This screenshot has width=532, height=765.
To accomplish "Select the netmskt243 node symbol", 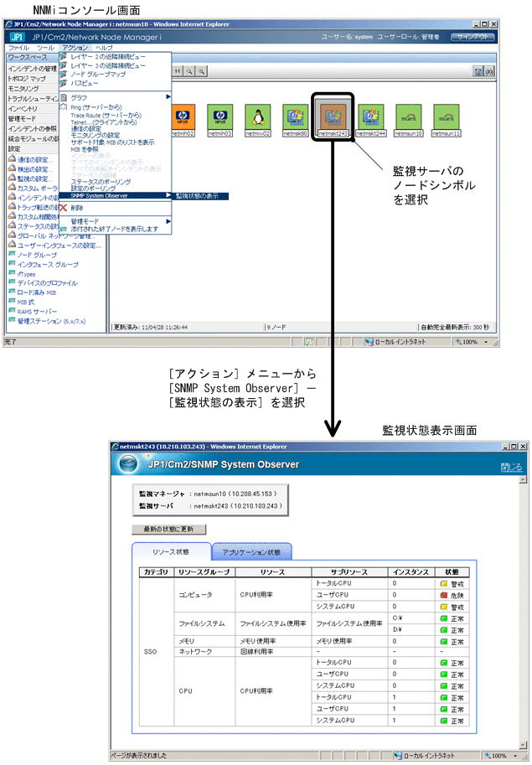I will click(x=333, y=116).
